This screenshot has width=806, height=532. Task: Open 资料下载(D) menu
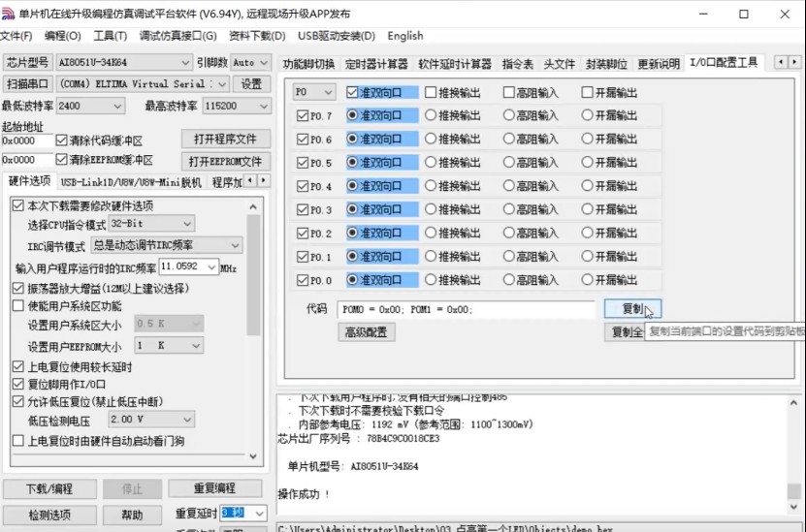point(257,36)
